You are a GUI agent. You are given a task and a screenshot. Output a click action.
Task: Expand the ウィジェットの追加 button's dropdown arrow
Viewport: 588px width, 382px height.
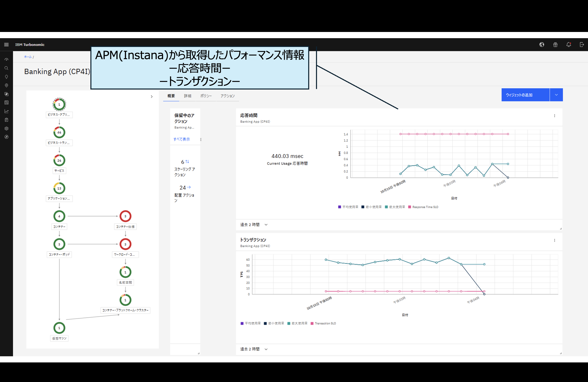point(556,95)
